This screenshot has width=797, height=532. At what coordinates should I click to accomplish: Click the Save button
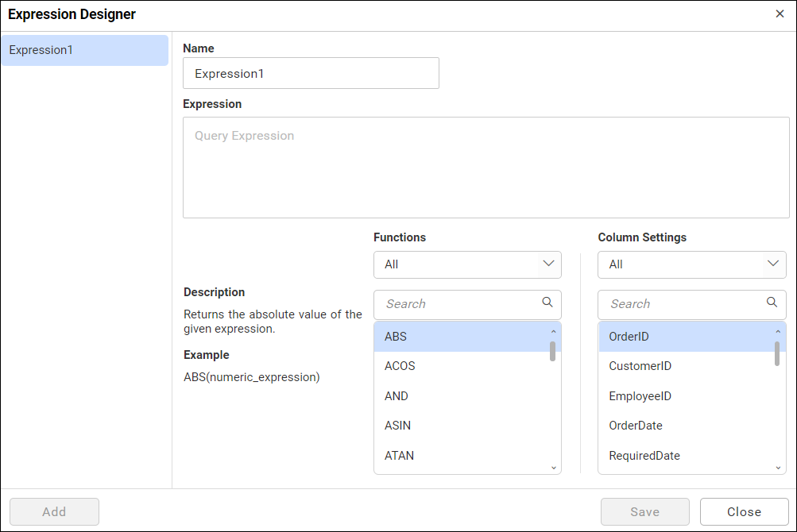(644, 512)
